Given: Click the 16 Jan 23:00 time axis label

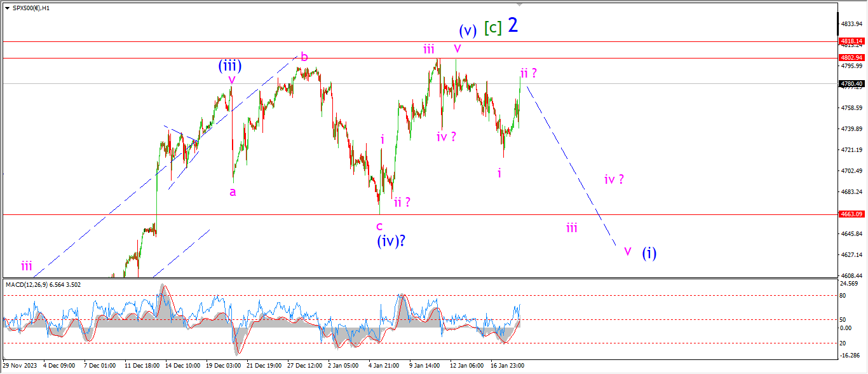Looking at the screenshot, I should pyautogui.click(x=508, y=366).
